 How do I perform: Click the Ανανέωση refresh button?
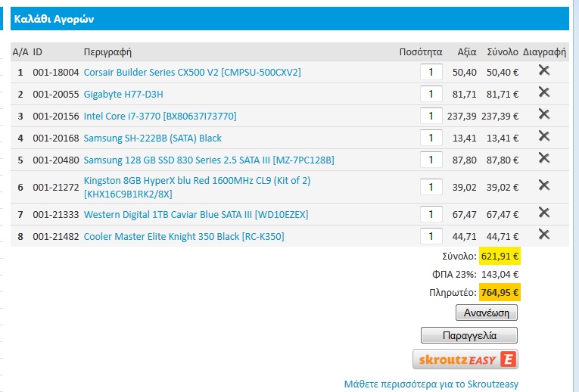487,313
